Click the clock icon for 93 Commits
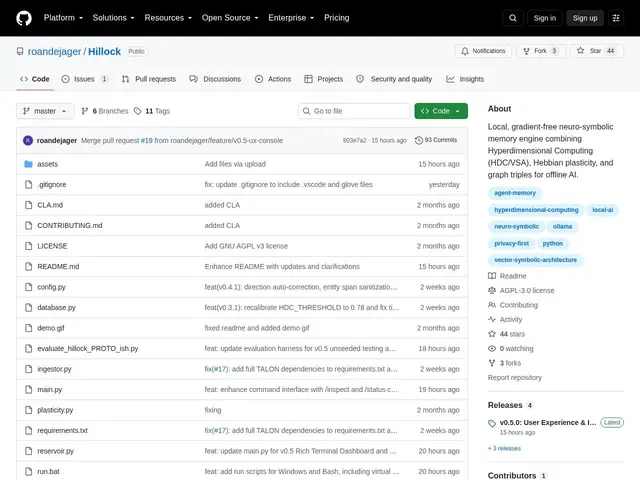The width and height of the screenshot is (640, 480). coord(418,140)
